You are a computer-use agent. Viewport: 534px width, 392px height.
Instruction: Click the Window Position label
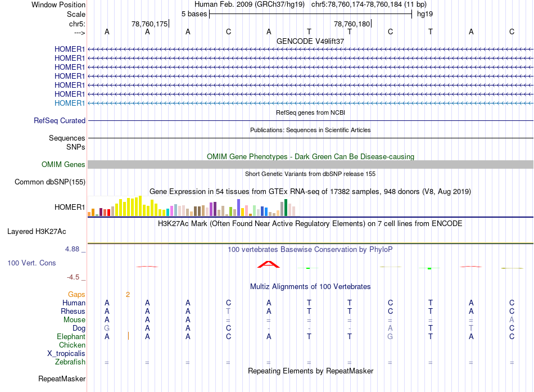click(x=58, y=4)
